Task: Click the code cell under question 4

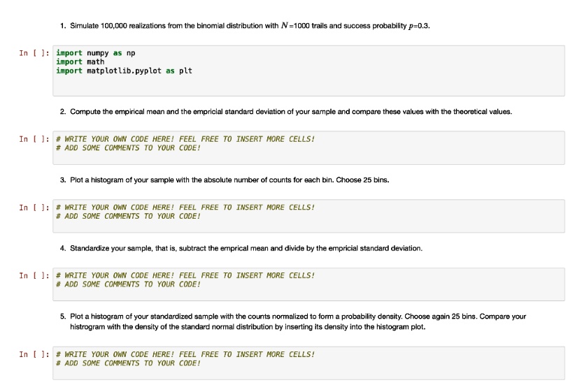Action: (308, 284)
